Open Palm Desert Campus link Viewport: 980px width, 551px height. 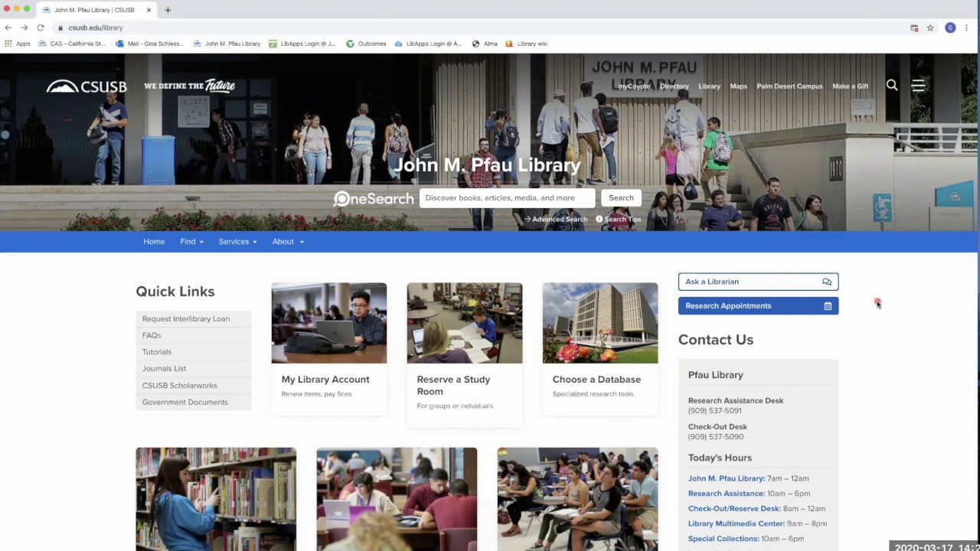789,86
